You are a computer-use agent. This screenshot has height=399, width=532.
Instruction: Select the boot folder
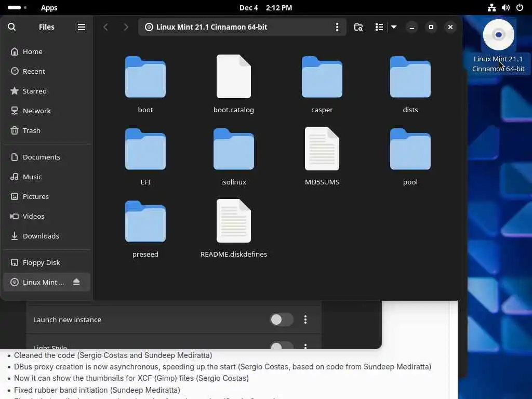tap(145, 84)
